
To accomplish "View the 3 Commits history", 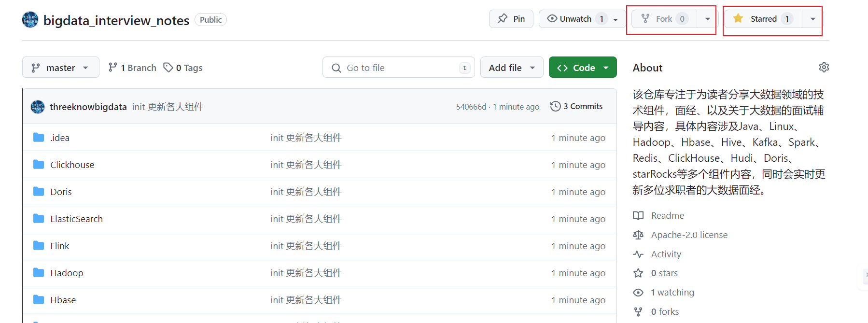I will [x=576, y=106].
